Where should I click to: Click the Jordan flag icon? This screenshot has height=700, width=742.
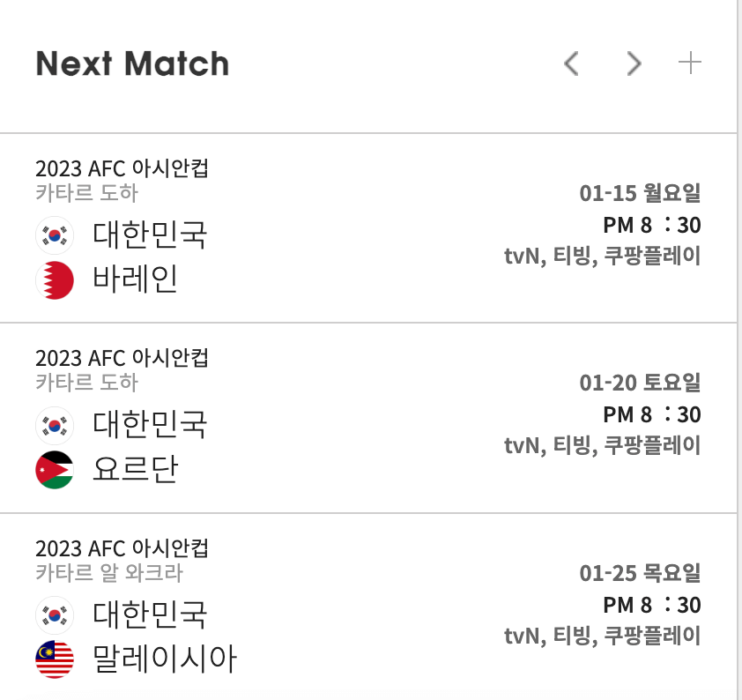click(x=55, y=470)
